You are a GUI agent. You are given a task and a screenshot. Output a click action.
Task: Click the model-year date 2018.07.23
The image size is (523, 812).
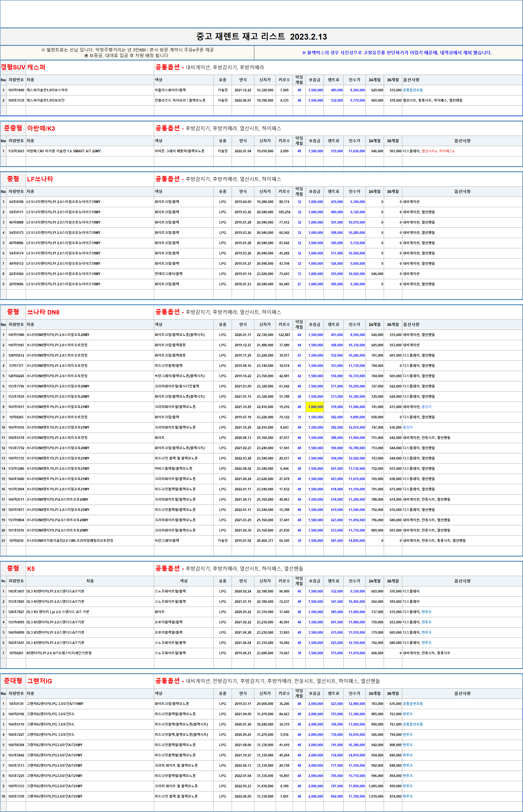tap(243, 284)
